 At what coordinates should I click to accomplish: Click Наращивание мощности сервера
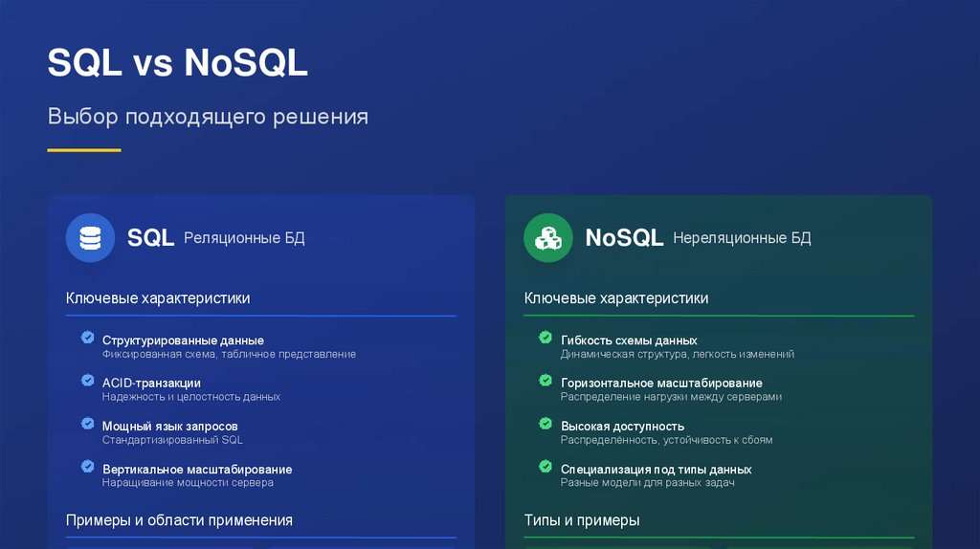(188, 483)
